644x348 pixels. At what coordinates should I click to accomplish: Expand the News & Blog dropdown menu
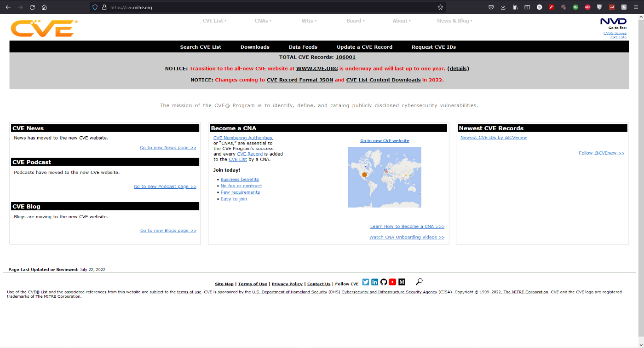coord(454,21)
